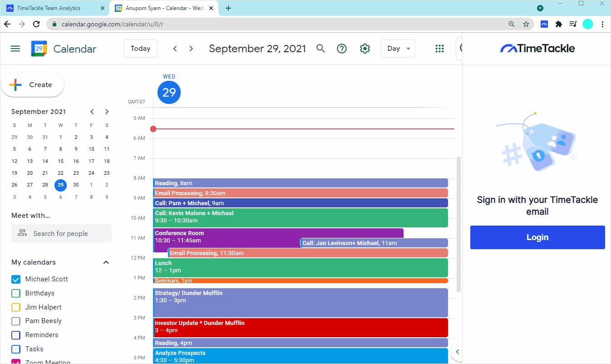Image resolution: width=611 pixels, height=364 pixels.
Task: Click the Today button
Action: [x=140, y=49]
